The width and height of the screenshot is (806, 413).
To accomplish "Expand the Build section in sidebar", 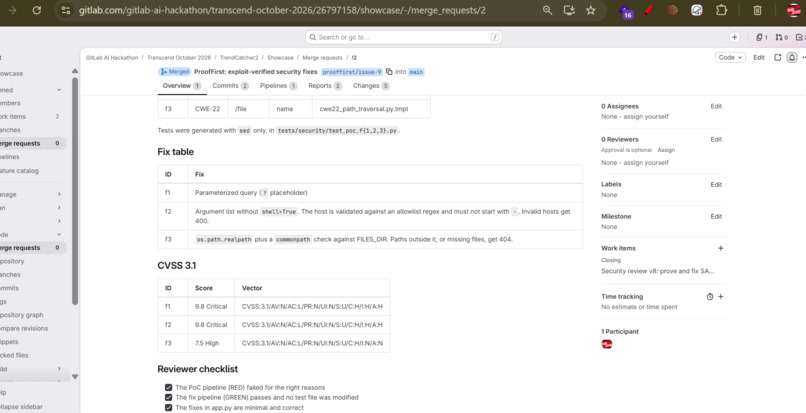I will coord(59,369).
